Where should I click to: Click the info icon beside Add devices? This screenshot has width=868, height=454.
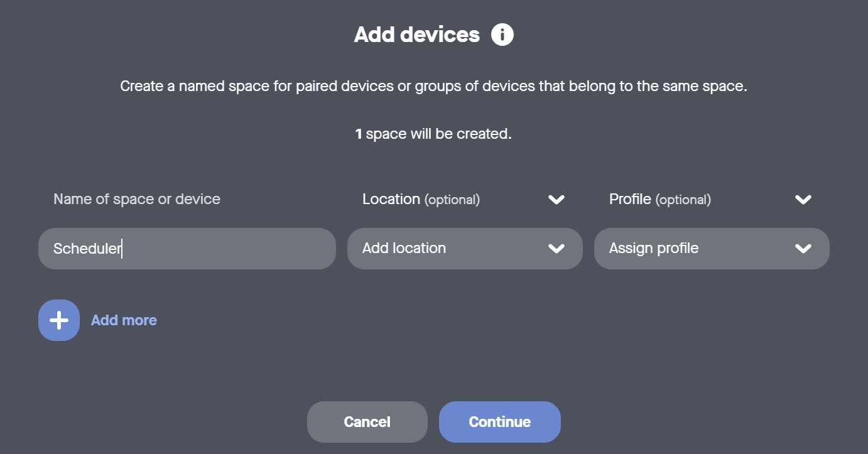click(x=502, y=35)
